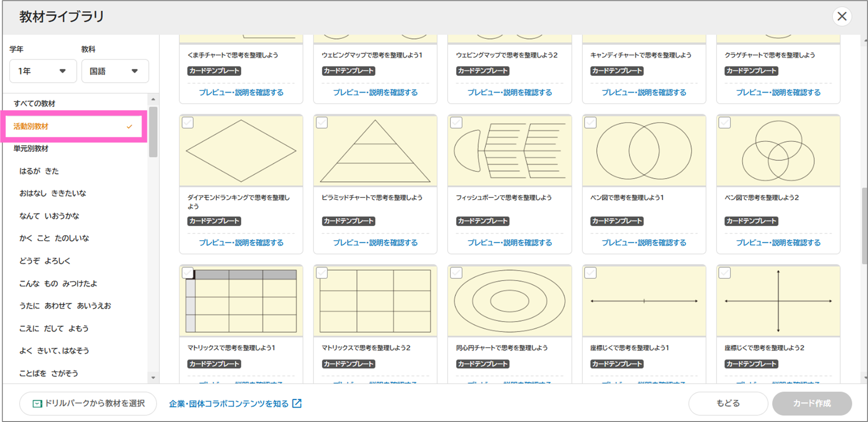Screen dimensions: 868x422
Task: Select すべての教材 in the sidebar
Action: pos(35,104)
